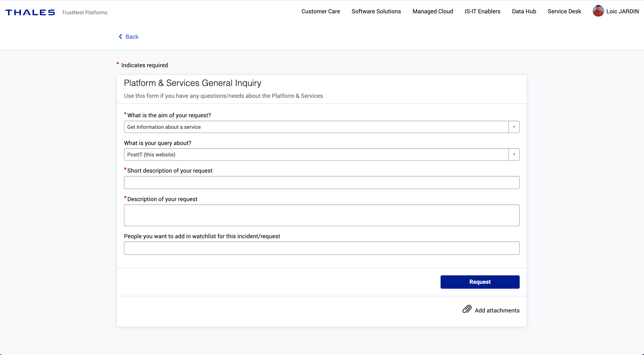The image size is (644, 355).
Task: Open the Customer Care menu
Action: [x=321, y=12]
